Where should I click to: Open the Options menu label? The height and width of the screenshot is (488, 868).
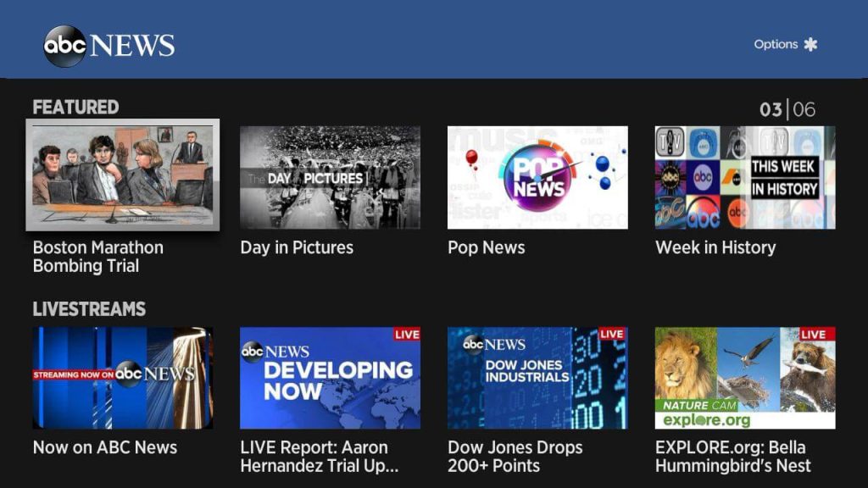pos(776,44)
